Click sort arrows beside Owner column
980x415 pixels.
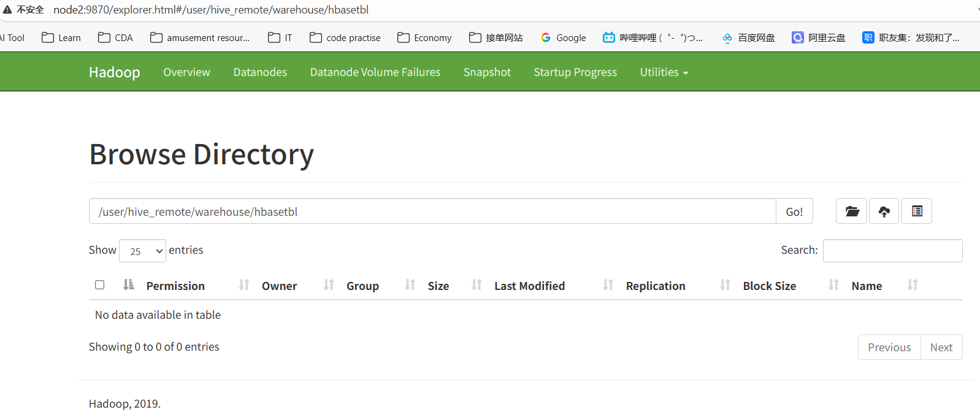[329, 285]
